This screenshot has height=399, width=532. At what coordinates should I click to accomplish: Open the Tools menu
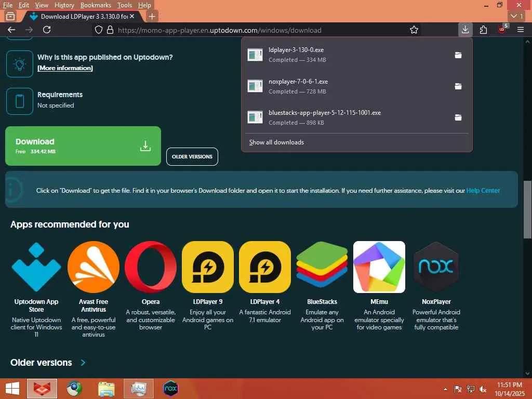tap(125, 5)
